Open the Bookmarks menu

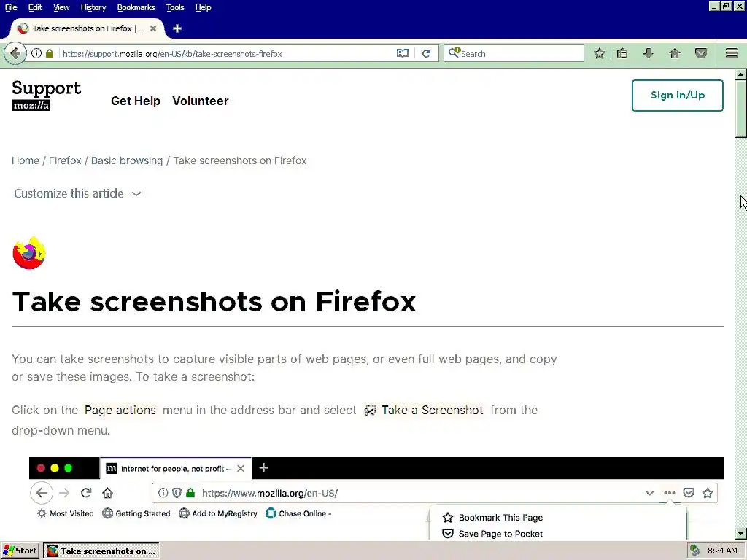(136, 7)
